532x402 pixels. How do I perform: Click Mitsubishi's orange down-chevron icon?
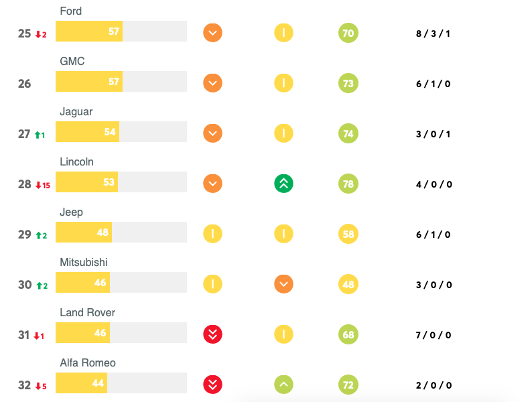pyautogui.click(x=283, y=284)
